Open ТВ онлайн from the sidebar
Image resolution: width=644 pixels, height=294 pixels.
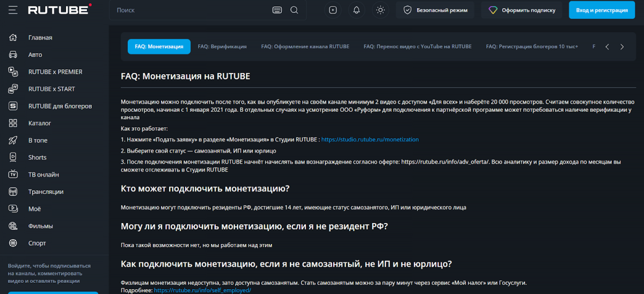(43, 175)
